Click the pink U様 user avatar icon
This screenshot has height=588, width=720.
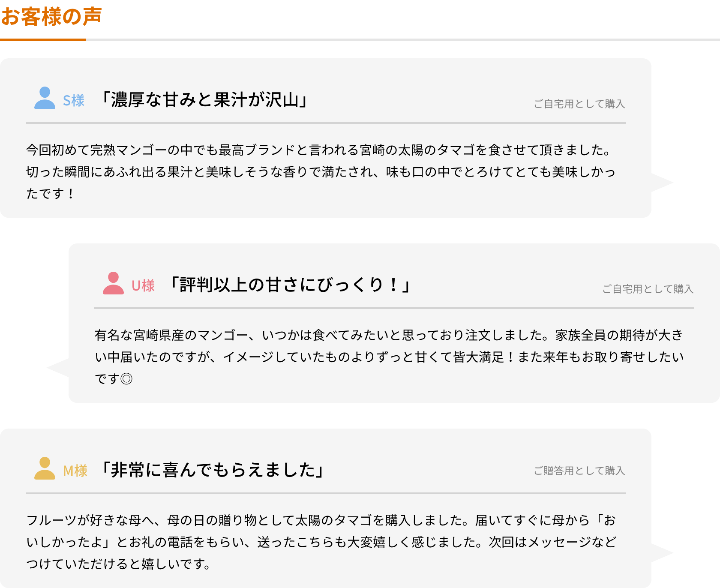[113, 283]
